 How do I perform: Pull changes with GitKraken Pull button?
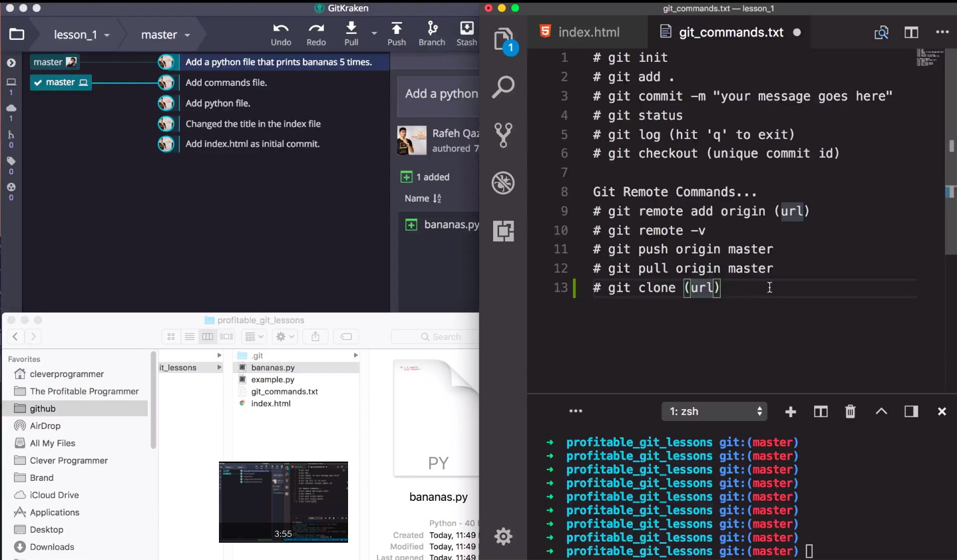351,34
